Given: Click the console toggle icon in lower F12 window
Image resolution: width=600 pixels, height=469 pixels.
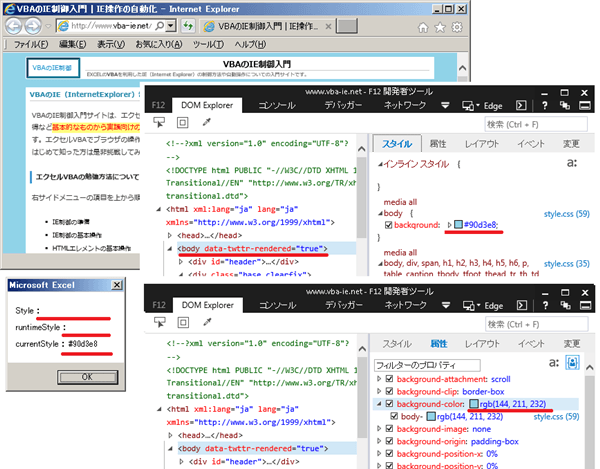Looking at the screenshot, I should click(x=522, y=305).
